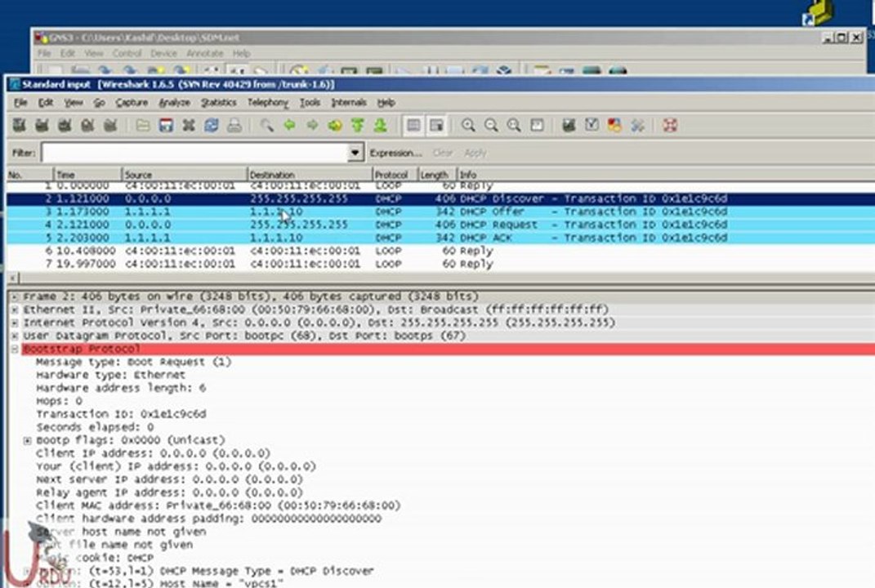Reload the capture file icon
875x588 pixels.
tap(212, 126)
